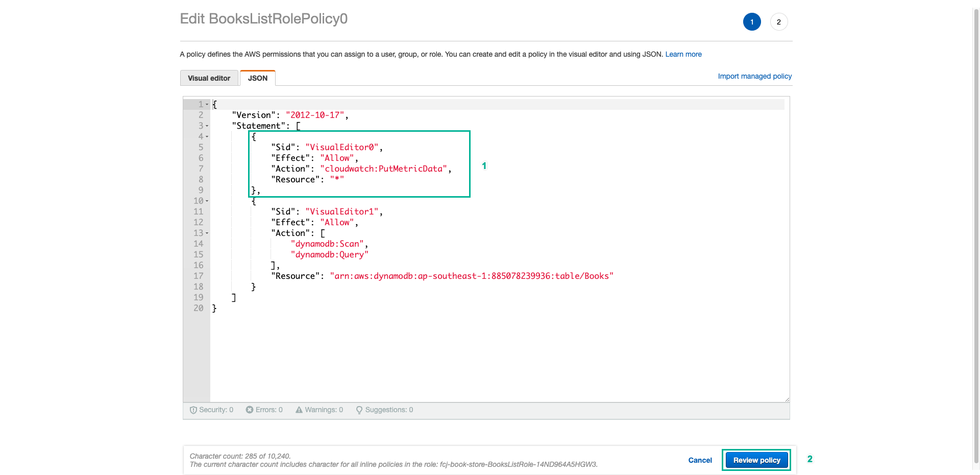This screenshot has height=475, width=980.
Task: Click line number 17 in the gutter
Action: coord(198,276)
